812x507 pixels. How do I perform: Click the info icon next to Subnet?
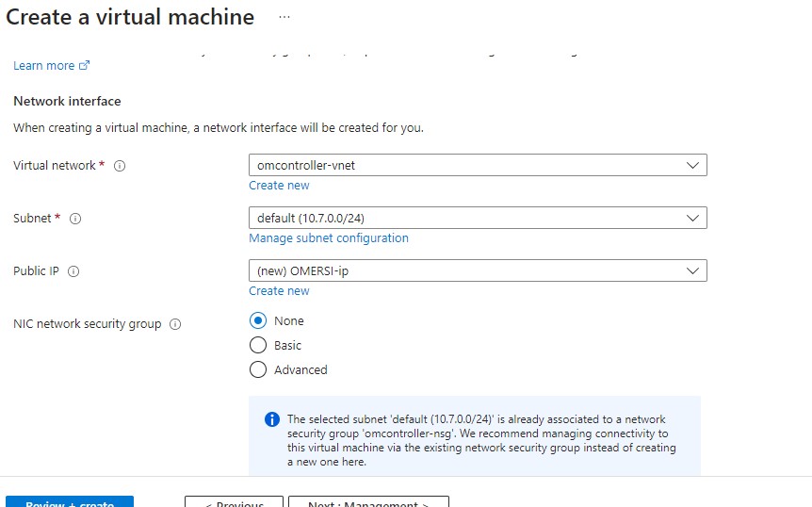(75, 219)
